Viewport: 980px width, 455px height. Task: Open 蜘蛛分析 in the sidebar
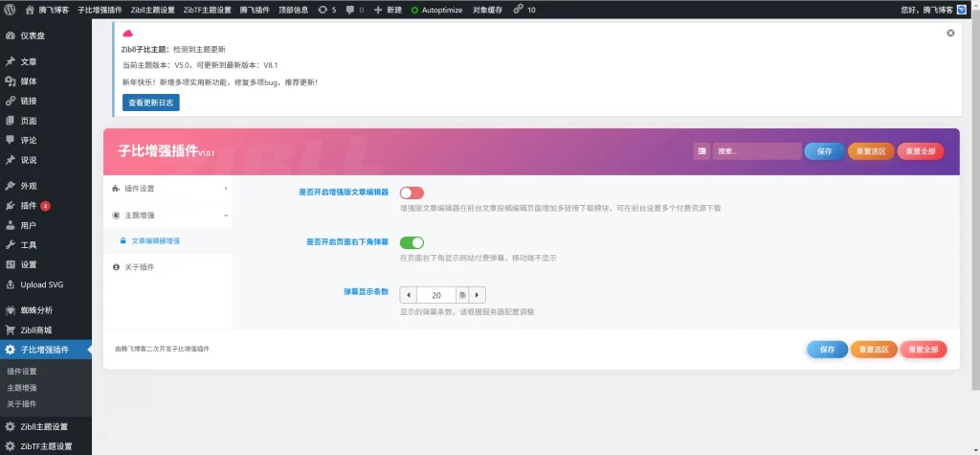click(46, 310)
